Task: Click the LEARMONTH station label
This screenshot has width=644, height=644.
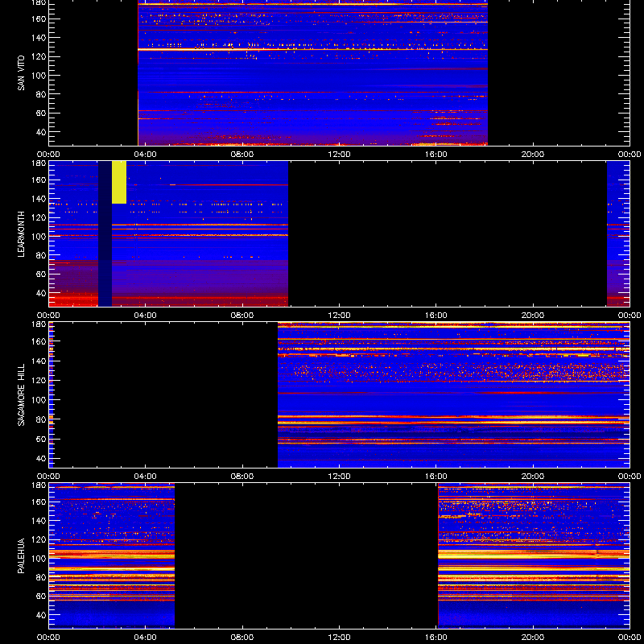Action: [22, 234]
